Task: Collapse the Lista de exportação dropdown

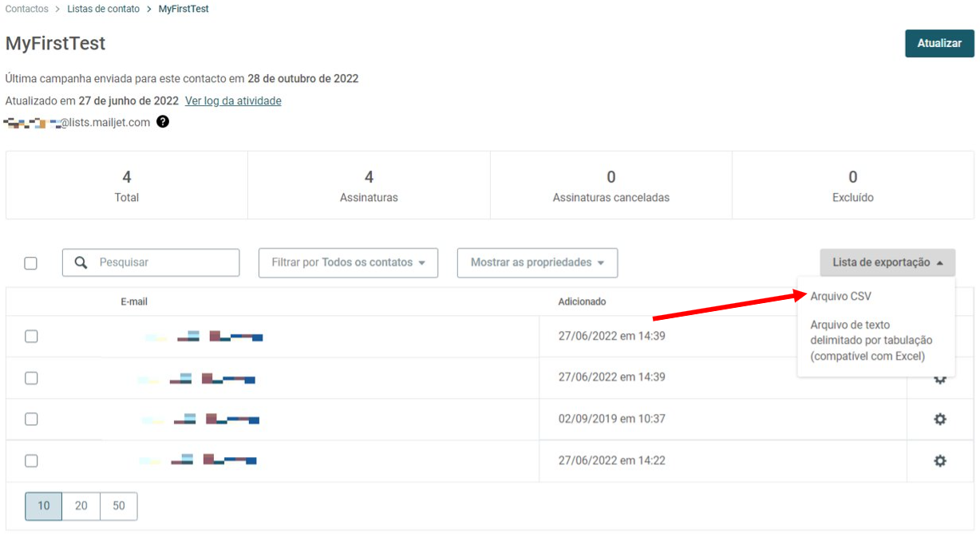Action: pyautogui.click(x=887, y=262)
